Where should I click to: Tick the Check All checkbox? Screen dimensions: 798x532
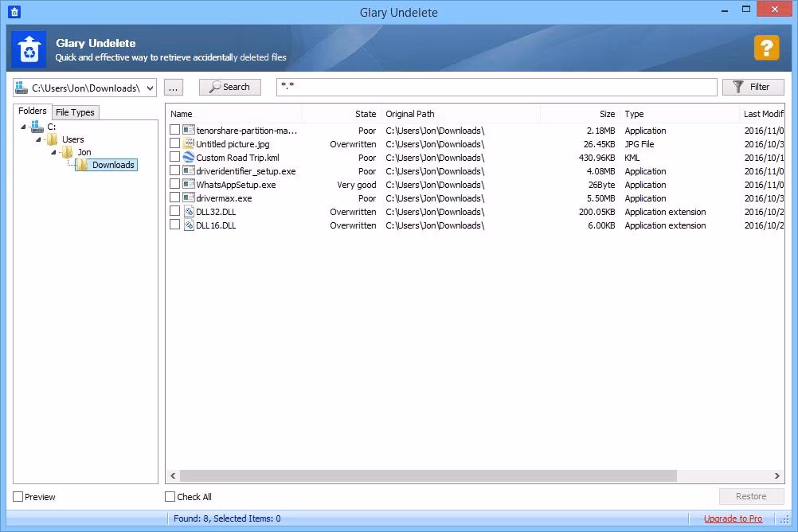pos(170,496)
